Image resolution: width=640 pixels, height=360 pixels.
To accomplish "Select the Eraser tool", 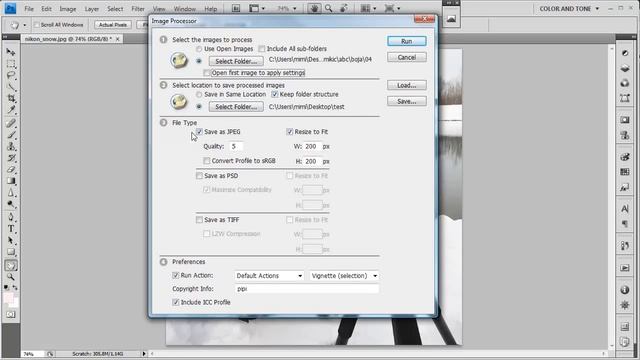I will [x=11, y=169].
